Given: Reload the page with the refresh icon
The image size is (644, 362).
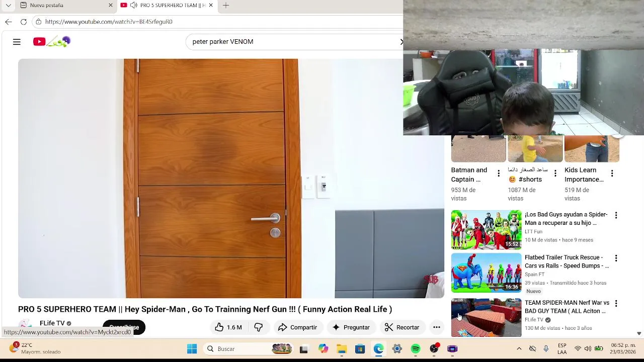Looking at the screenshot, I should [24, 22].
